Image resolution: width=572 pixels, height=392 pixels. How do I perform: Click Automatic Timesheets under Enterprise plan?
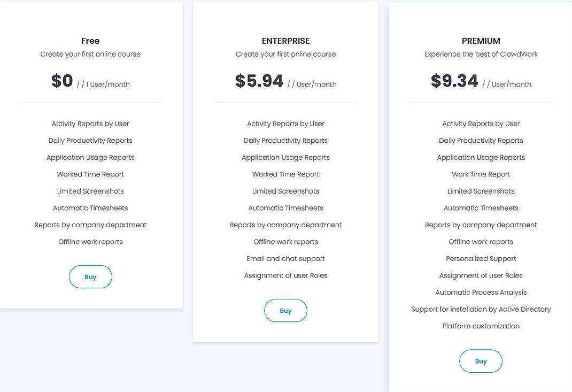pyautogui.click(x=285, y=207)
